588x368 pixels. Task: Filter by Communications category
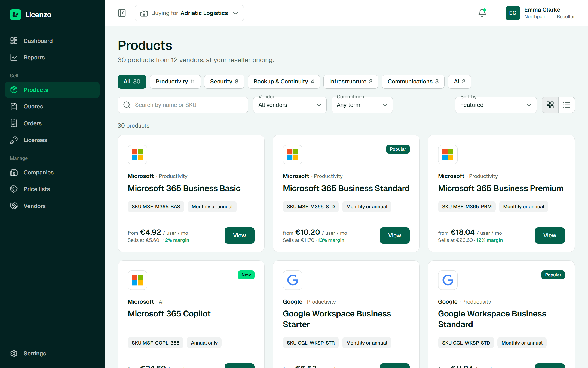[413, 82]
